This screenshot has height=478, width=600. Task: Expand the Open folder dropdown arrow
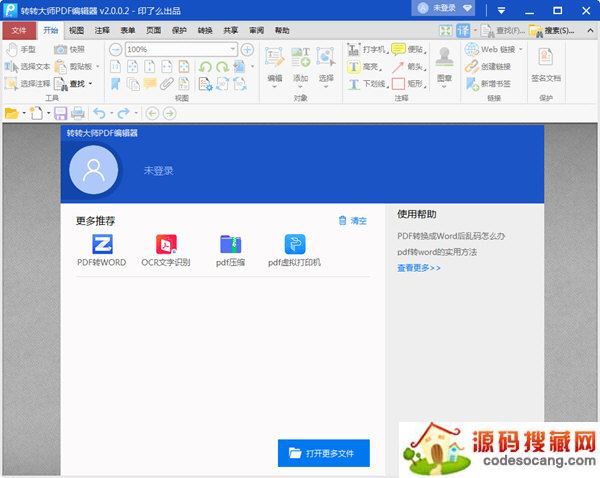click(24, 113)
